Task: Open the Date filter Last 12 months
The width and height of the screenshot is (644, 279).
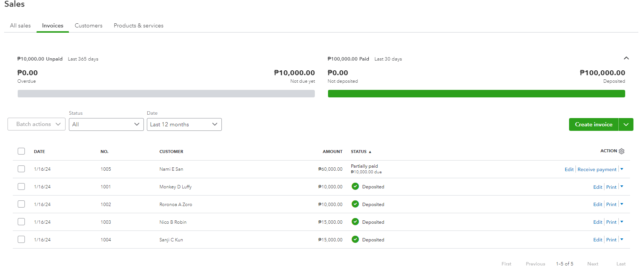Action: 184,124
